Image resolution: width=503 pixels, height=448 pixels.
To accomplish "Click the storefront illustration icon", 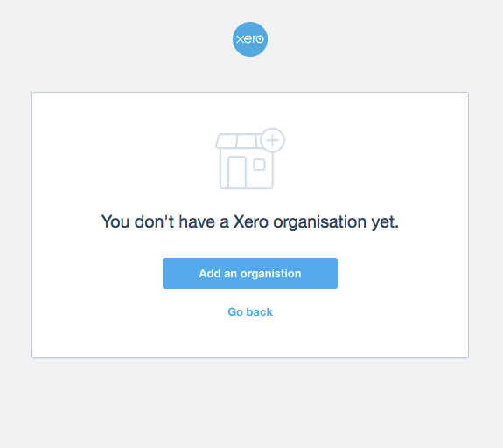I will point(250,158).
